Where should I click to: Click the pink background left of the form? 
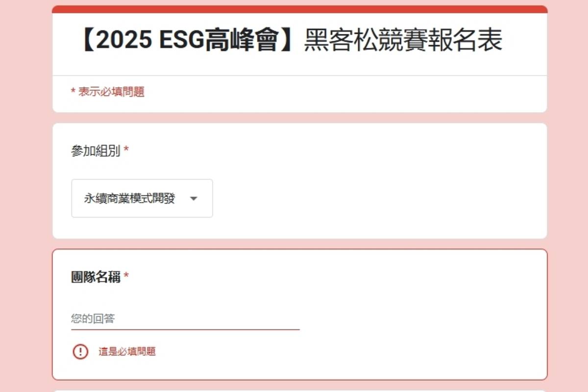coord(25,196)
